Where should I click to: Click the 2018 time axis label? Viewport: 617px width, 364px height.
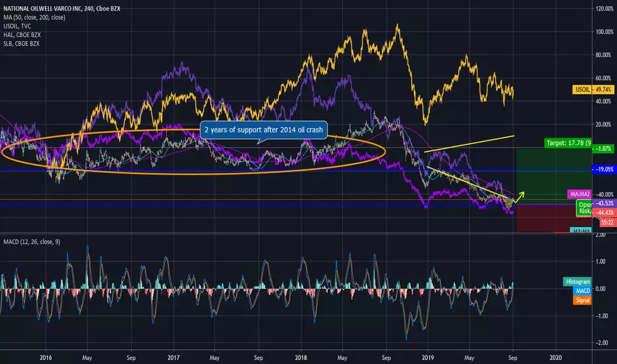click(x=301, y=357)
